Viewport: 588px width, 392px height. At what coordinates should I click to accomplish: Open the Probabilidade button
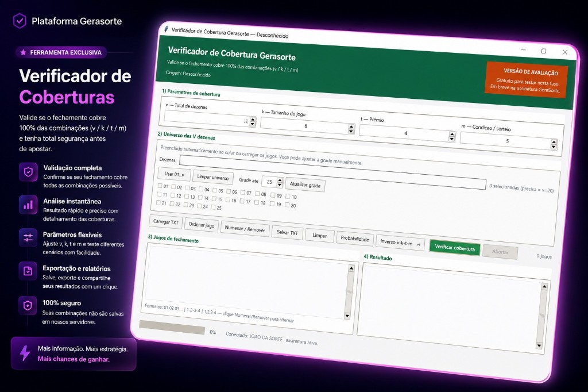pyautogui.click(x=355, y=239)
